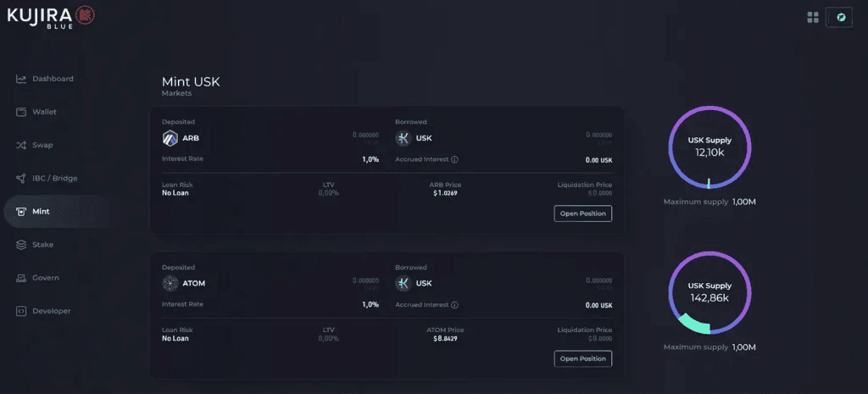Open the apps grid icon top right
The height and width of the screenshot is (394, 868).
[x=813, y=17]
